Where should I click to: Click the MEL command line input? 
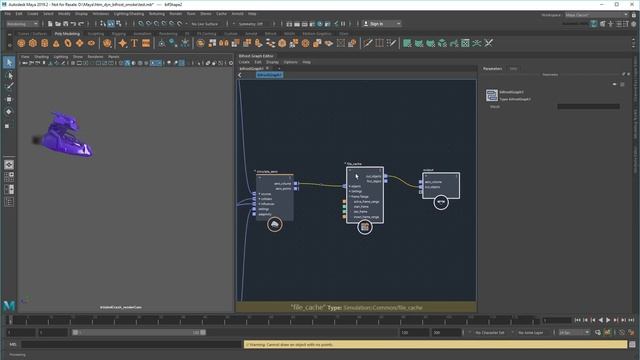pos(132,344)
